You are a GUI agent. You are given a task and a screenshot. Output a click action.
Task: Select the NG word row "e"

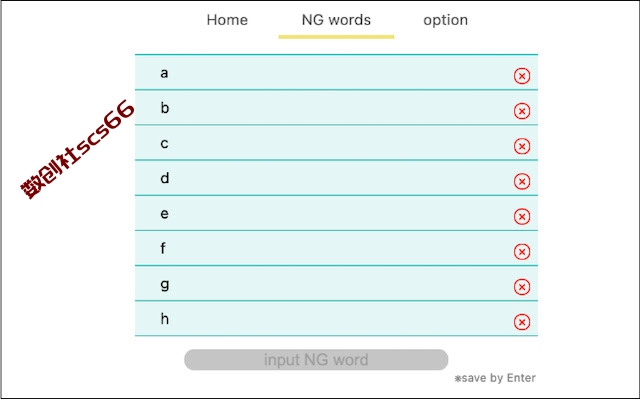point(336,213)
